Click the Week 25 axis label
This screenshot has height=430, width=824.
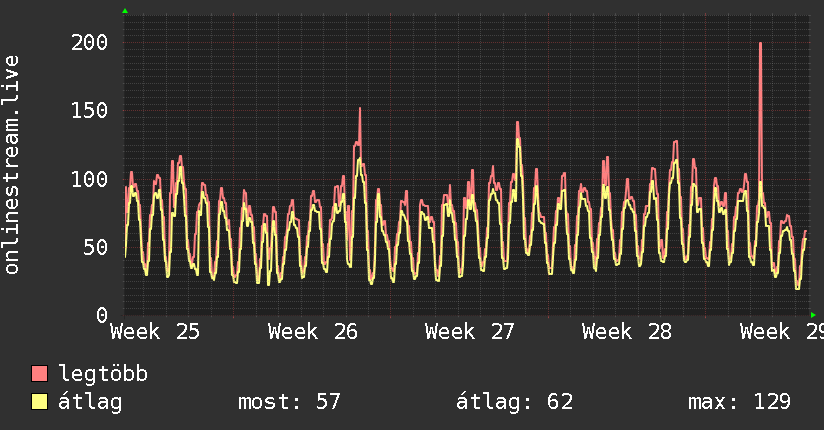(x=155, y=332)
